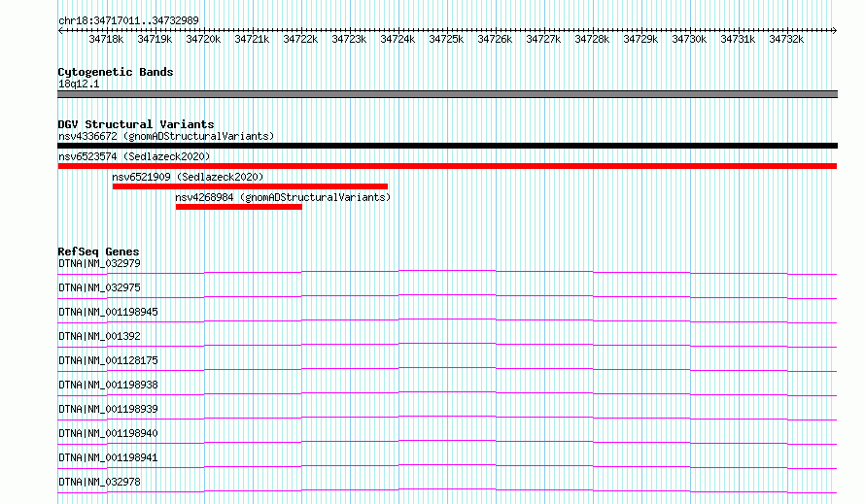865x504 pixels.
Task: Select the gray 18q12.1 cytogenetic band bar
Action: pos(447,94)
